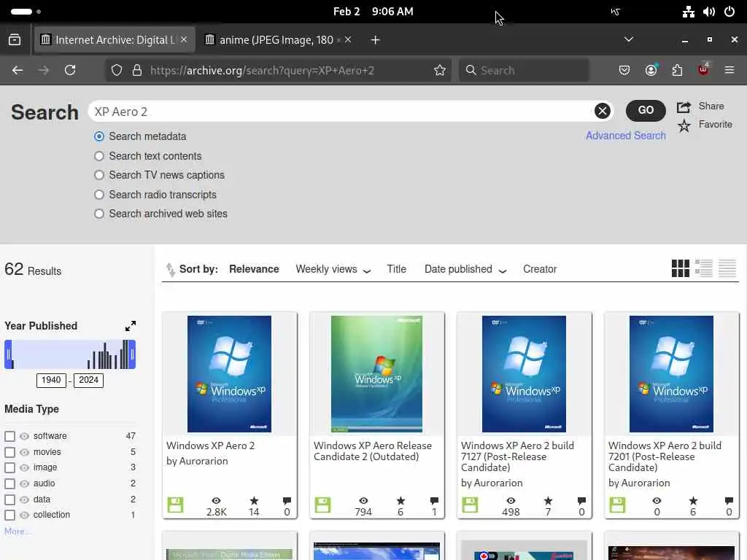Toggle the sort direction arrows
The width and height of the screenshot is (747, 560).
coord(170,270)
